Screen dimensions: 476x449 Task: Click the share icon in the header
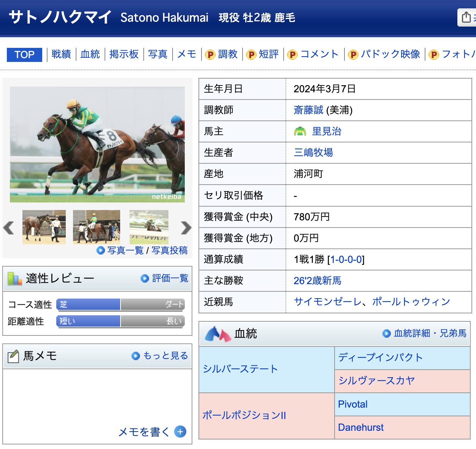click(x=466, y=17)
